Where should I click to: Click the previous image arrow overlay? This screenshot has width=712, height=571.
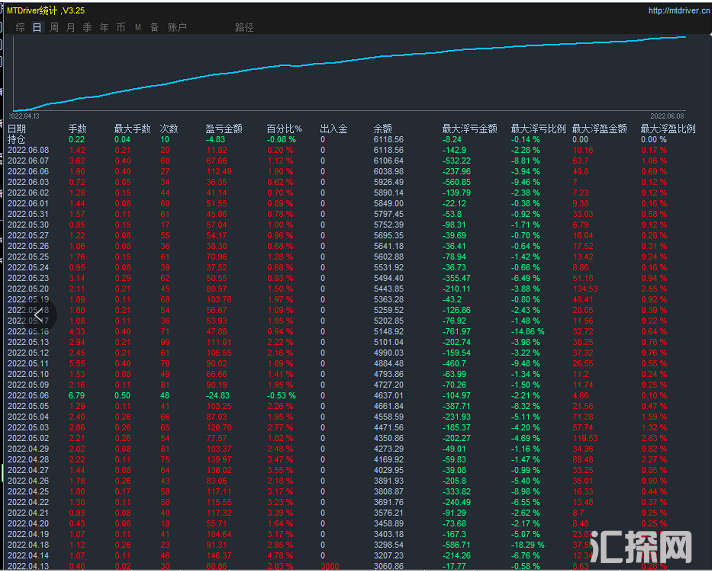(40, 315)
